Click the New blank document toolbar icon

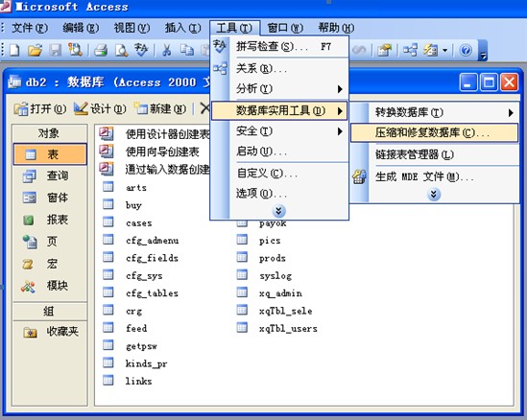pos(14,51)
